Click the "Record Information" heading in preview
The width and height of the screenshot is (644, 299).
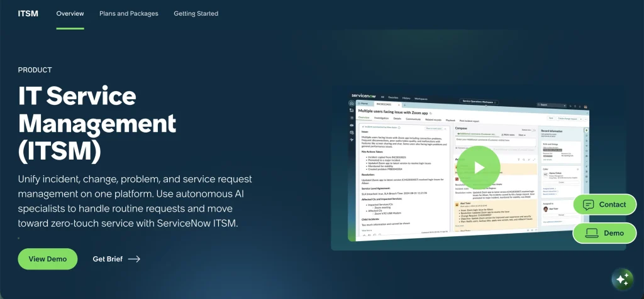pos(552,131)
